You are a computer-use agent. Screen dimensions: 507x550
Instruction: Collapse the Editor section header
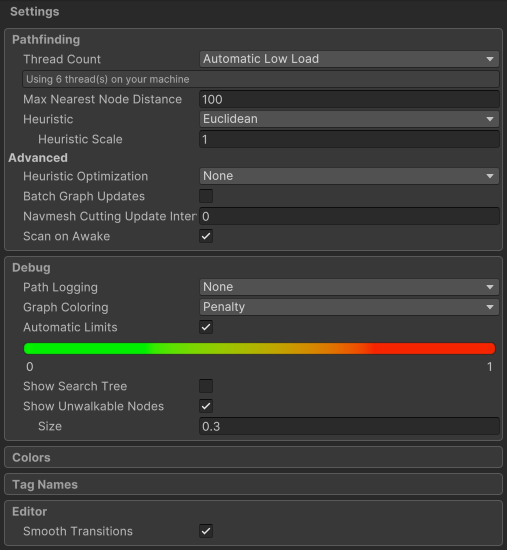click(29, 511)
